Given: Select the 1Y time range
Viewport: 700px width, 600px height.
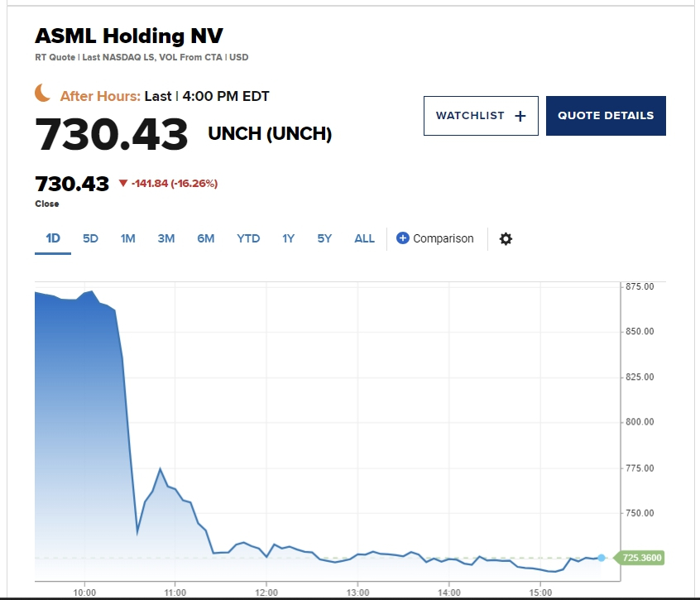Looking at the screenshot, I should tap(288, 238).
